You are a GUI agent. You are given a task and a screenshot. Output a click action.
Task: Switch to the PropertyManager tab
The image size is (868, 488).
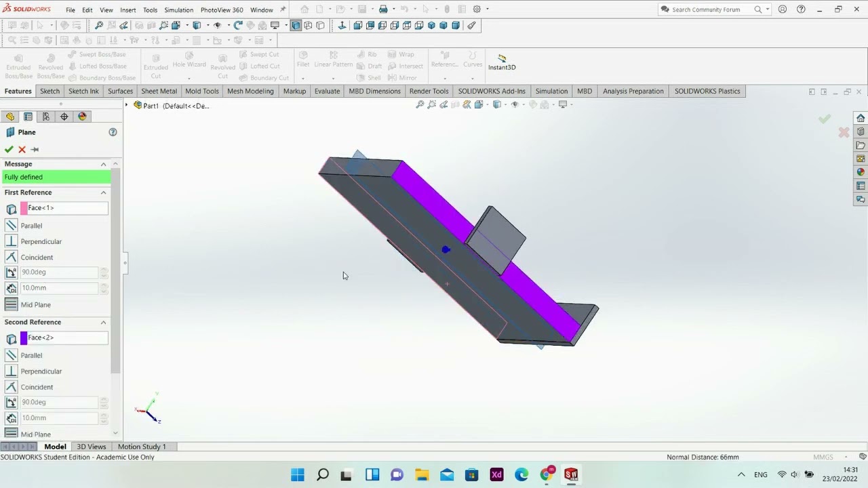[x=28, y=117]
